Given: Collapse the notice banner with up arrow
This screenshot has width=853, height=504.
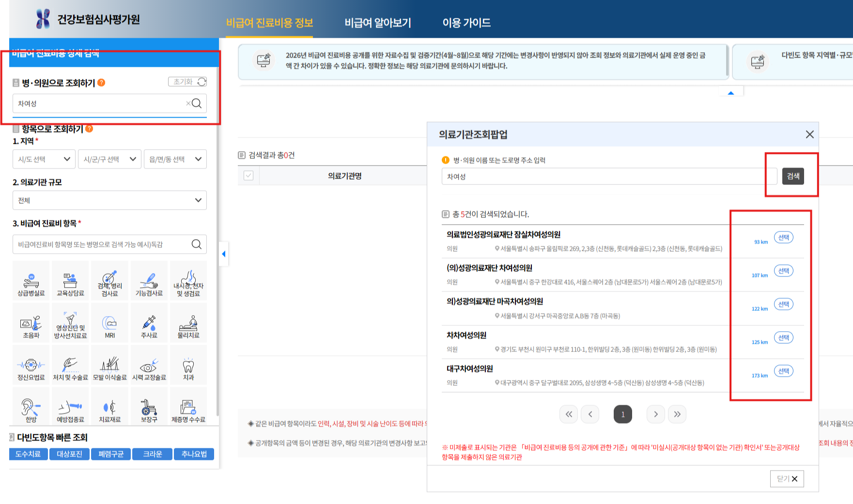Looking at the screenshot, I should click(731, 92).
